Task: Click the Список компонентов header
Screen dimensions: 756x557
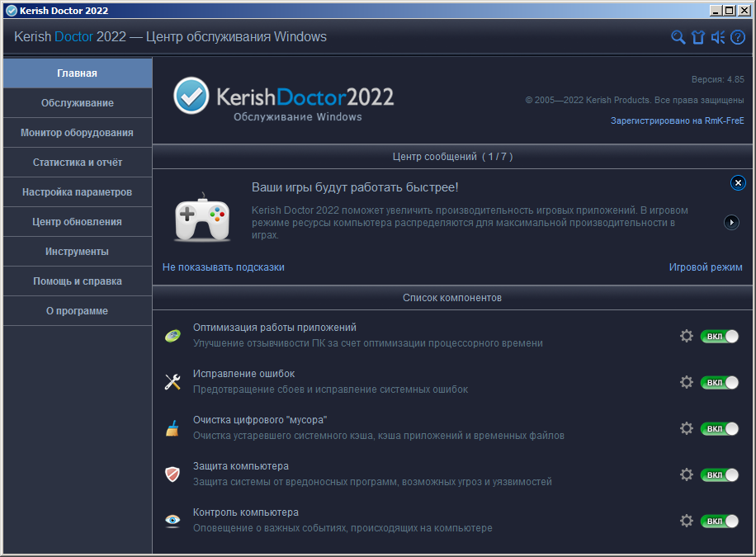Action: (452, 298)
